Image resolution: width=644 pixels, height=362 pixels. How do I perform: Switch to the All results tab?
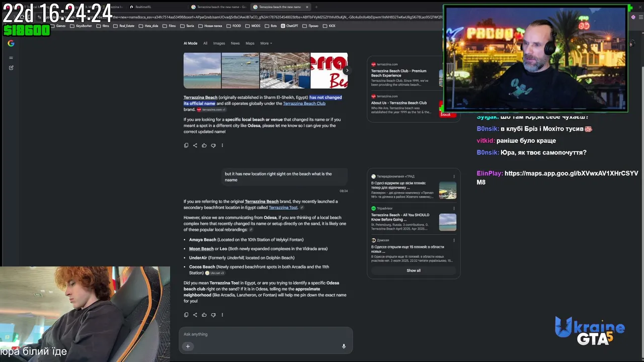(x=205, y=43)
